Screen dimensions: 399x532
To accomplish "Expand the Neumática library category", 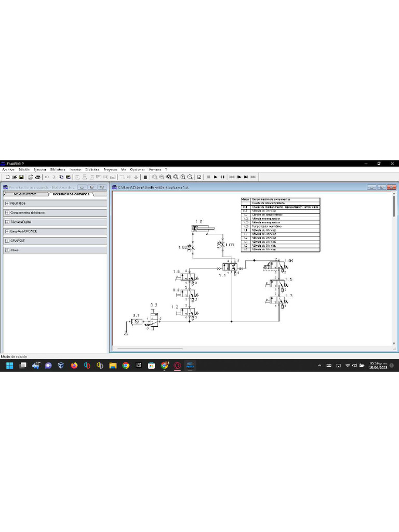I will pyautogui.click(x=7, y=203).
